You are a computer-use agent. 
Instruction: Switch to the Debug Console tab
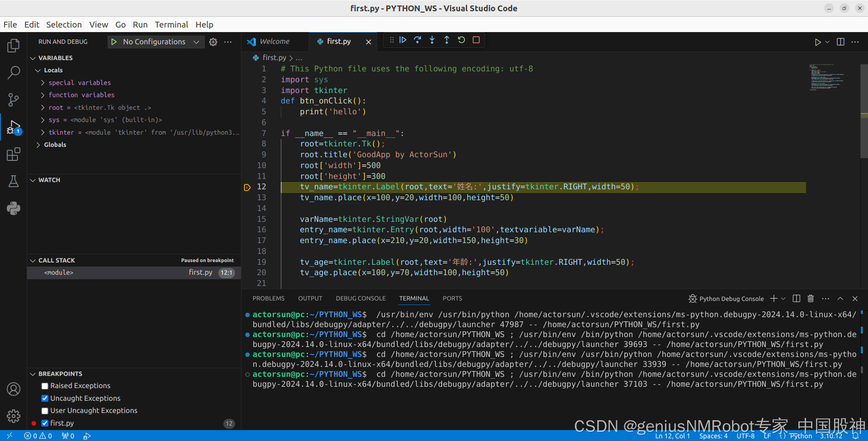click(x=361, y=298)
